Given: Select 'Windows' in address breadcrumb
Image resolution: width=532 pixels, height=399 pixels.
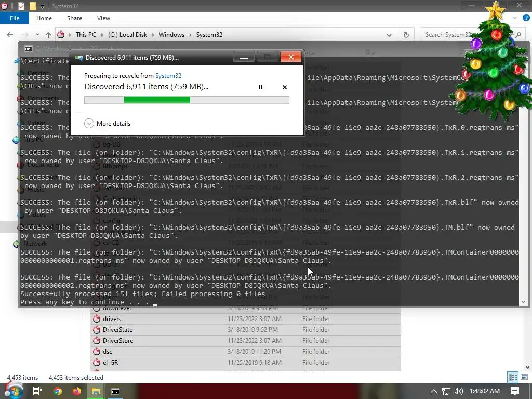Looking at the screenshot, I should 171,35.
